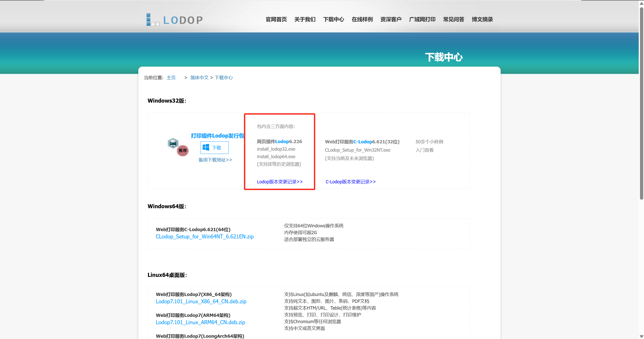Download Lodop7.101_Linux_X86_64_CN.deb.zip
Screen dimensions: 644x339
[x=201, y=302]
